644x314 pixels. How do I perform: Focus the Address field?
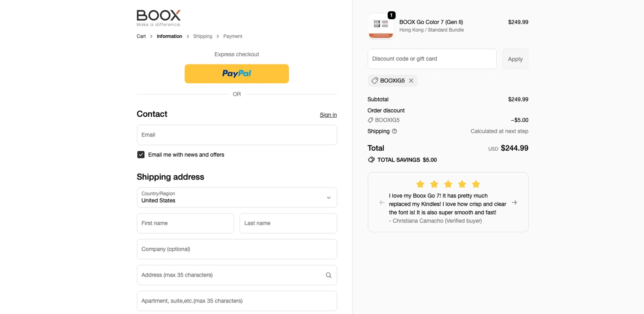[237, 275]
